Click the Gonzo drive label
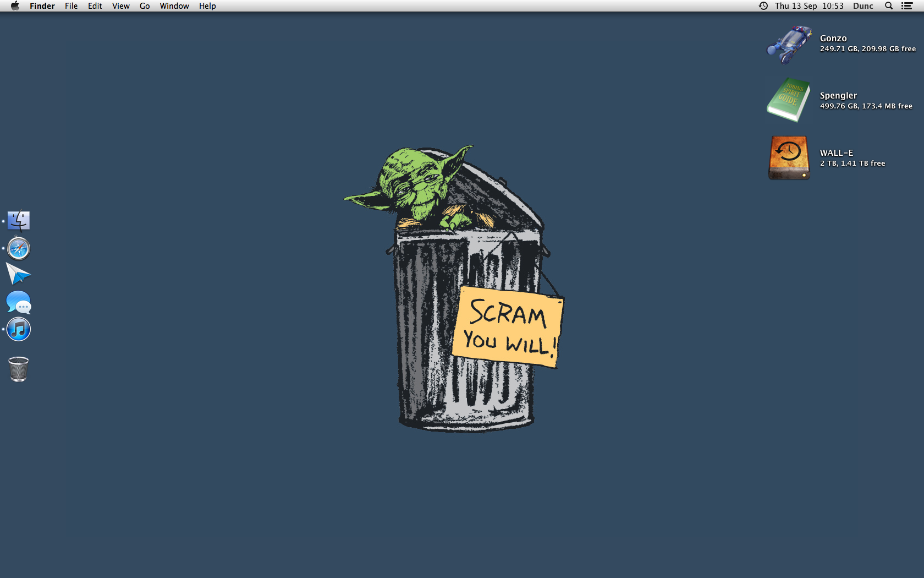Viewport: 924px width, 578px height. [x=833, y=39]
